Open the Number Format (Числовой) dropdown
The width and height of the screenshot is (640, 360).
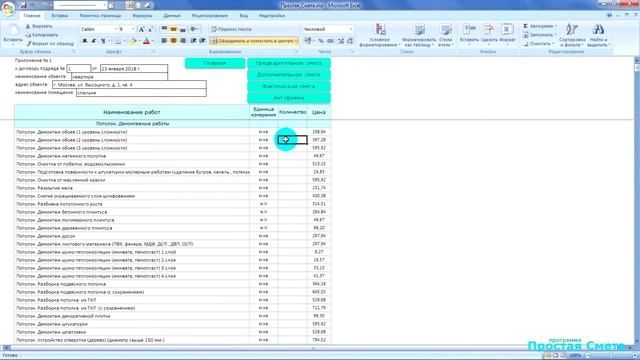350,29
